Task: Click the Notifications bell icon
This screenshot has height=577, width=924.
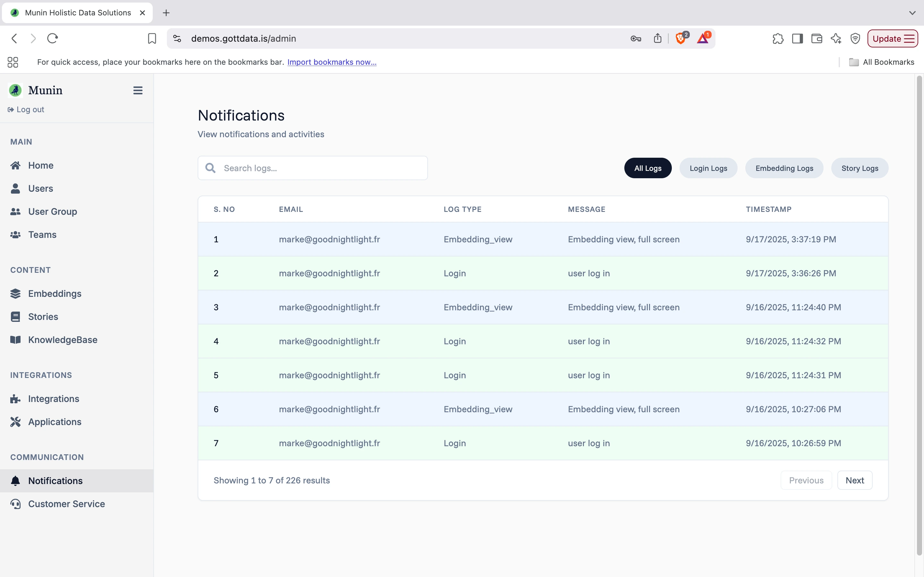Action: 15,481
